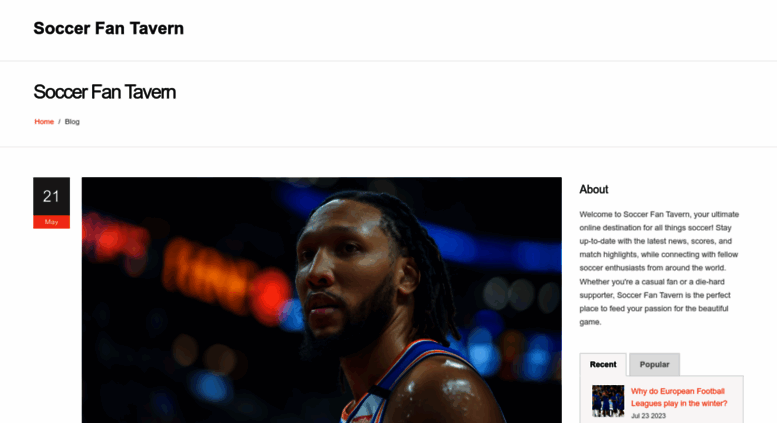Click the red May label on date badge
The image size is (777, 423).
pyautogui.click(x=52, y=222)
